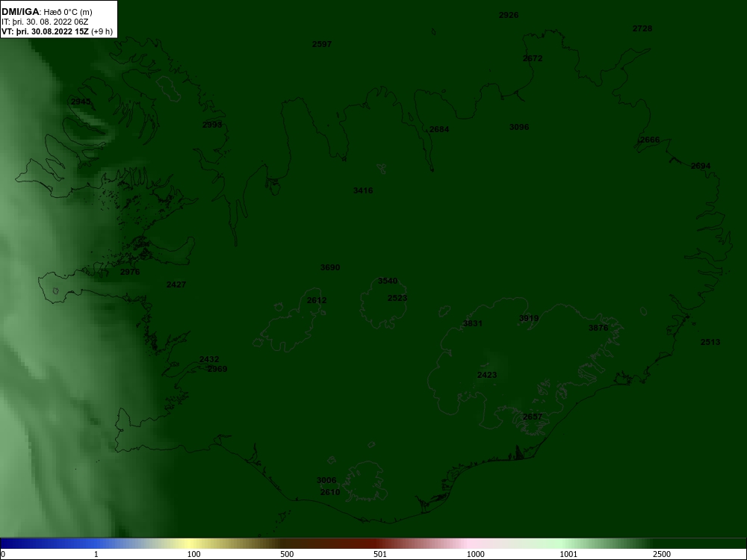Select the 2945 value in the Westfjords
This screenshot has width=747, height=560.
(x=81, y=102)
